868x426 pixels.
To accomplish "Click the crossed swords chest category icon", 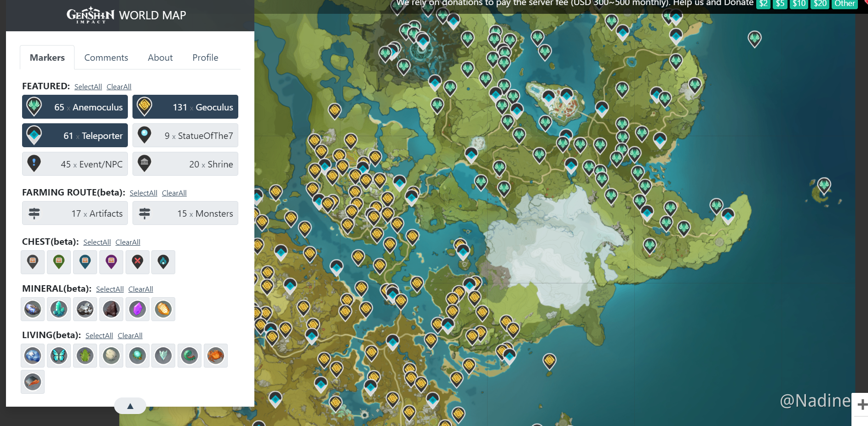I will tap(138, 262).
